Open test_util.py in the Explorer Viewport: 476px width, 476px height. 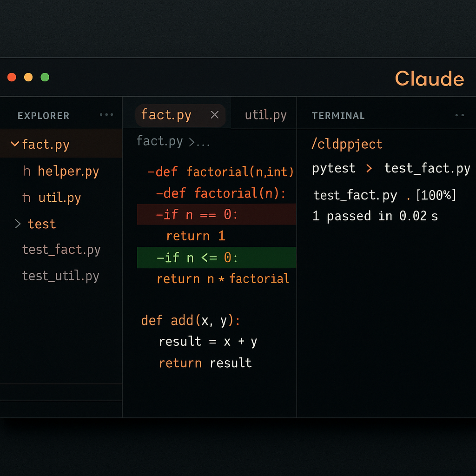pos(61,276)
